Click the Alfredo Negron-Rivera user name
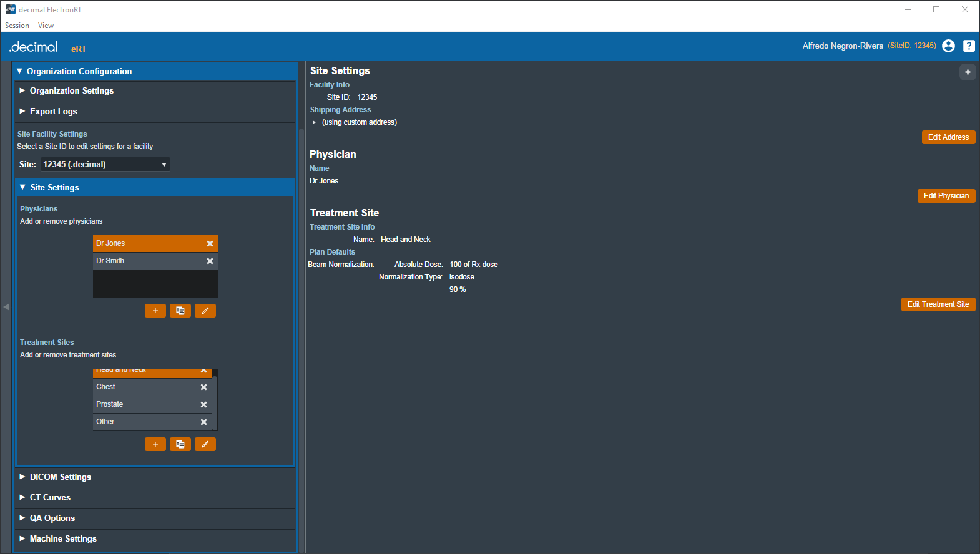 click(843, 46)
